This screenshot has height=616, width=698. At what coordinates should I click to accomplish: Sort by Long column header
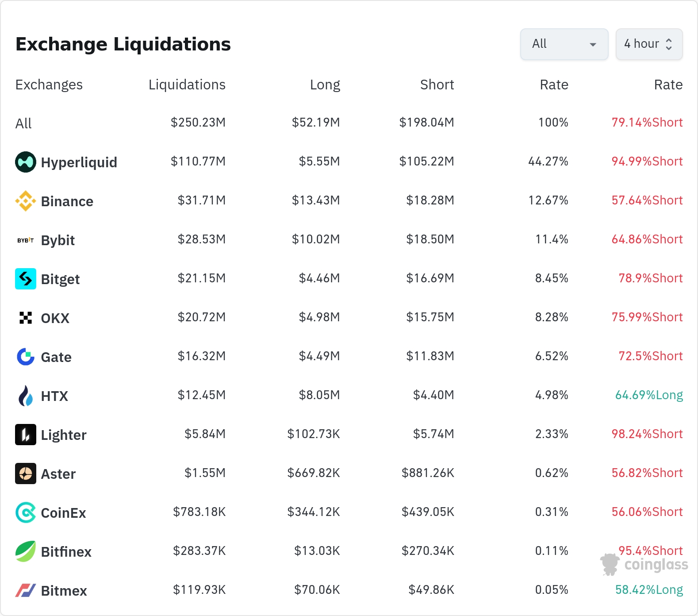pyautogui.click(x=325, y=85)
